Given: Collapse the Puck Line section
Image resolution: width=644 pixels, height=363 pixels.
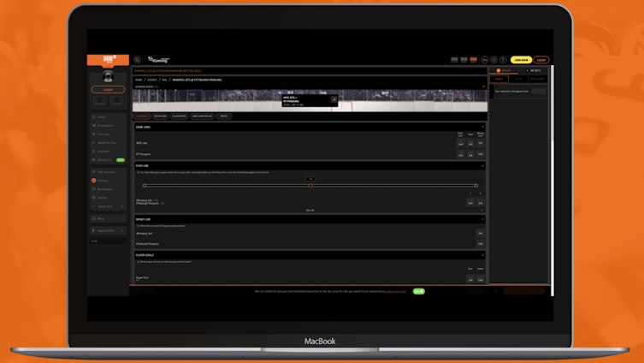Looking at the screenshot, I should pos(482,166).
